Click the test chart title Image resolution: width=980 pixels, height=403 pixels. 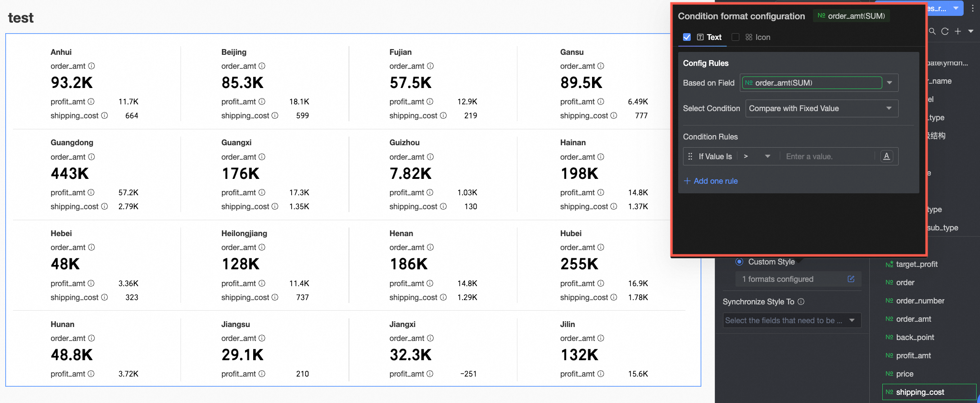[21, 18]
